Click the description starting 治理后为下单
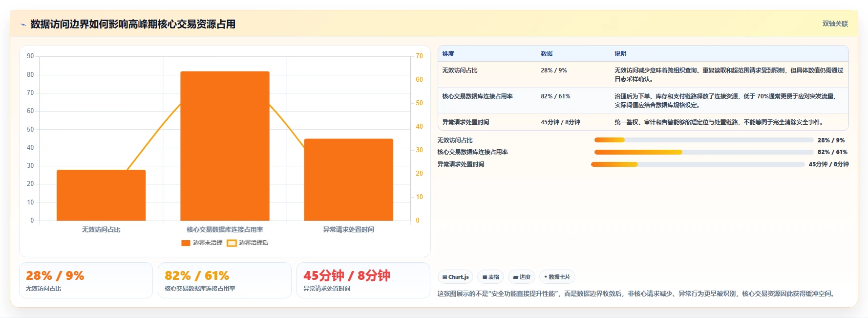 pos(726,101)
